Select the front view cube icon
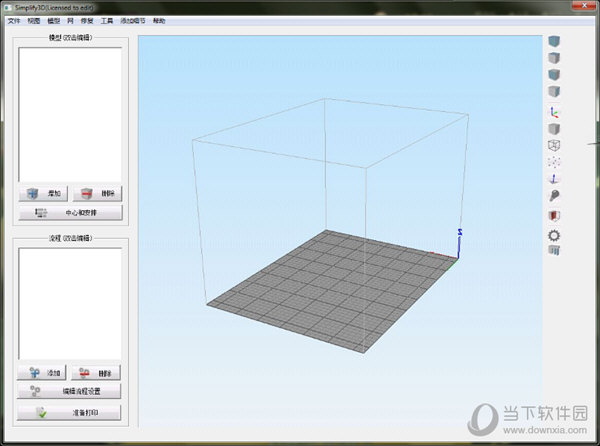This screenshot has width=600, height=446. (x=554, y=75)
